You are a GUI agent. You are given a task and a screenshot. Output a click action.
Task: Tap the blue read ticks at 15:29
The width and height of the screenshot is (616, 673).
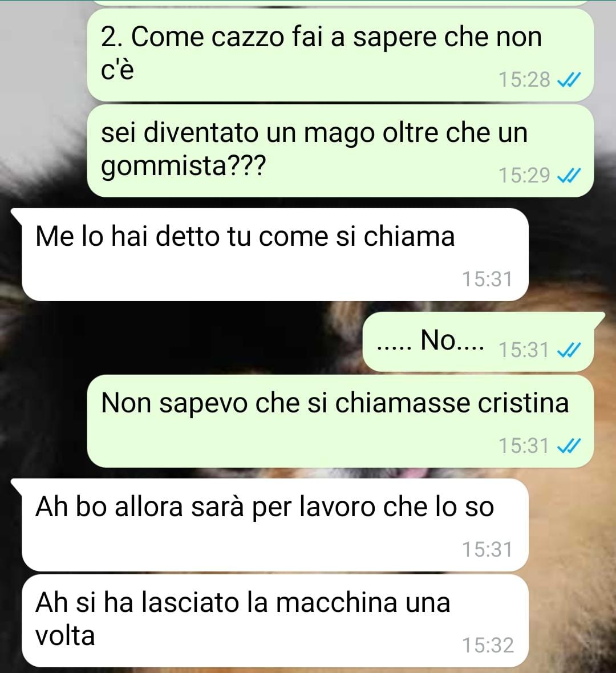(569, 175)
